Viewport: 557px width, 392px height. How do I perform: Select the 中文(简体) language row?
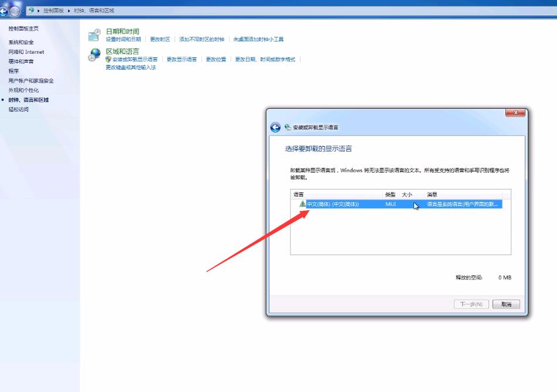(404, 204)
